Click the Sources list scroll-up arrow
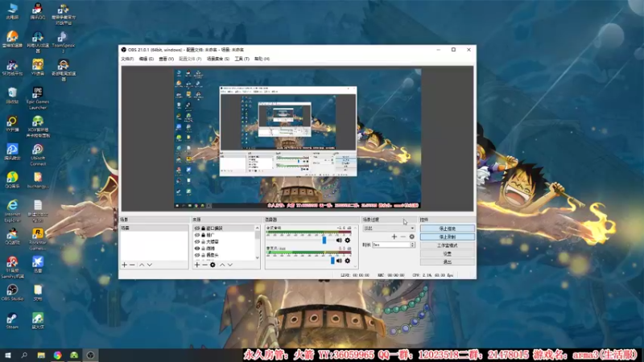 258,228
